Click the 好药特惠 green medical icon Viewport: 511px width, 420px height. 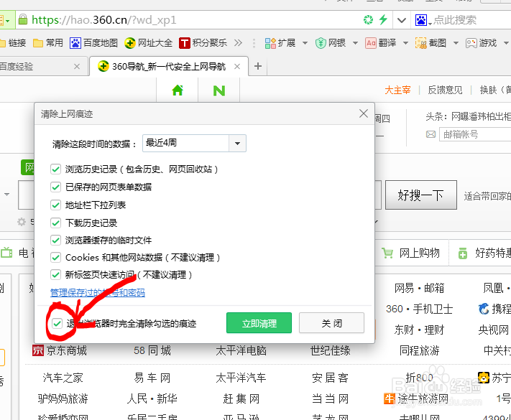pos(463,253)
